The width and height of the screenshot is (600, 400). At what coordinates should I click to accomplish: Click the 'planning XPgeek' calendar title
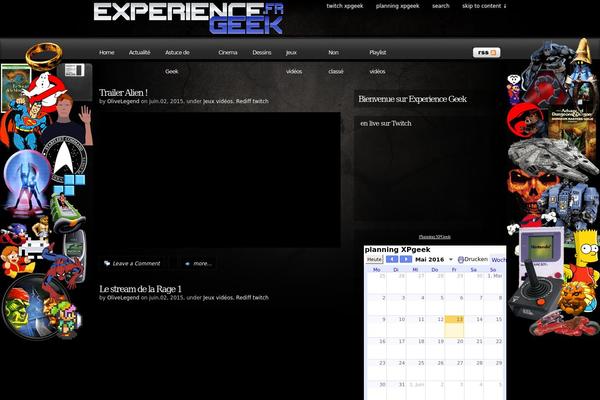(x=397, y=250)
